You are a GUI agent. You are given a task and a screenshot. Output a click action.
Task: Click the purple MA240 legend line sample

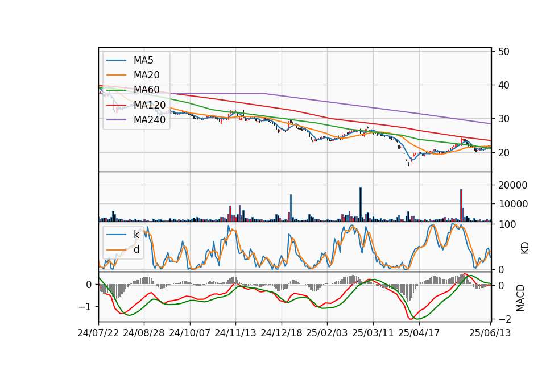116,120
